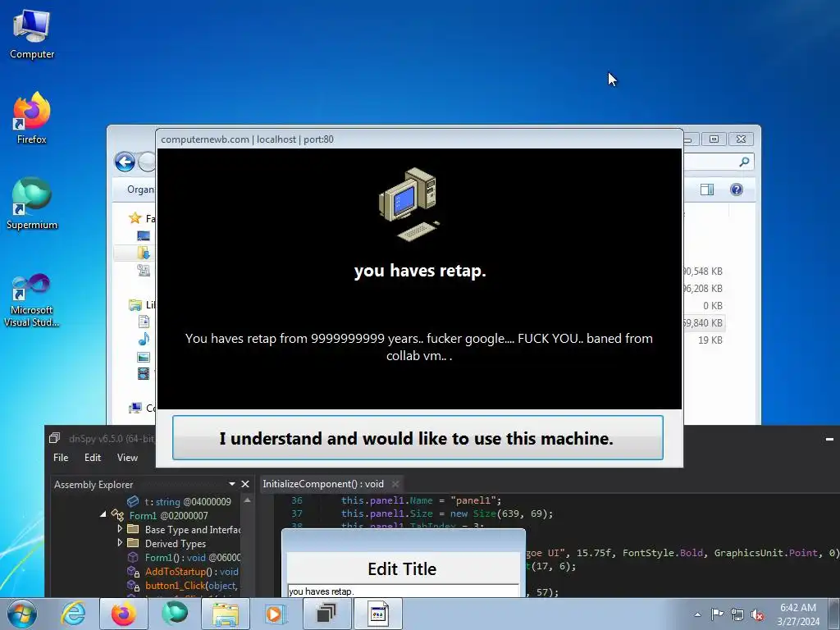Viewport: 840px width, 630px height.
Task: Select the Desktop icon under Favorites in Explorer
Action: [144, 235]
